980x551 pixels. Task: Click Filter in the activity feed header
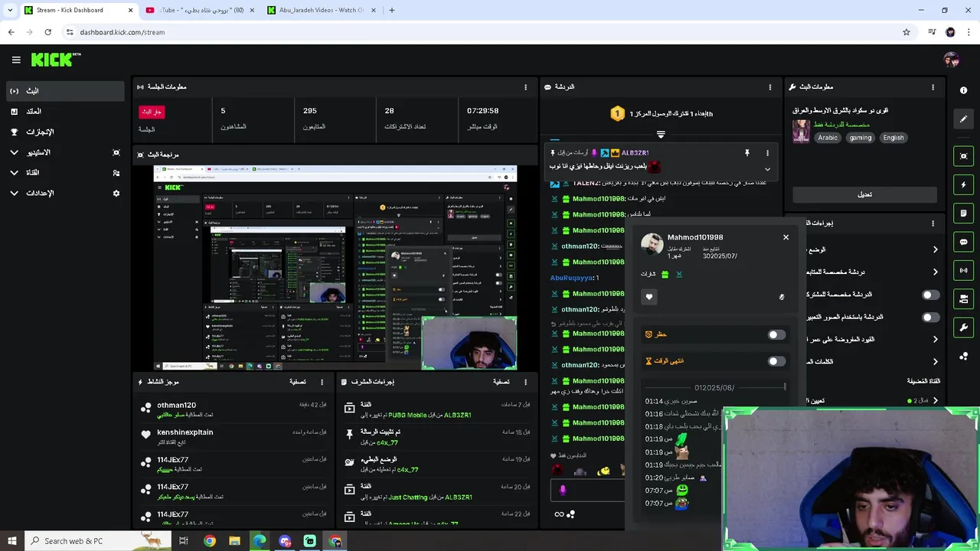pos(298,382)
